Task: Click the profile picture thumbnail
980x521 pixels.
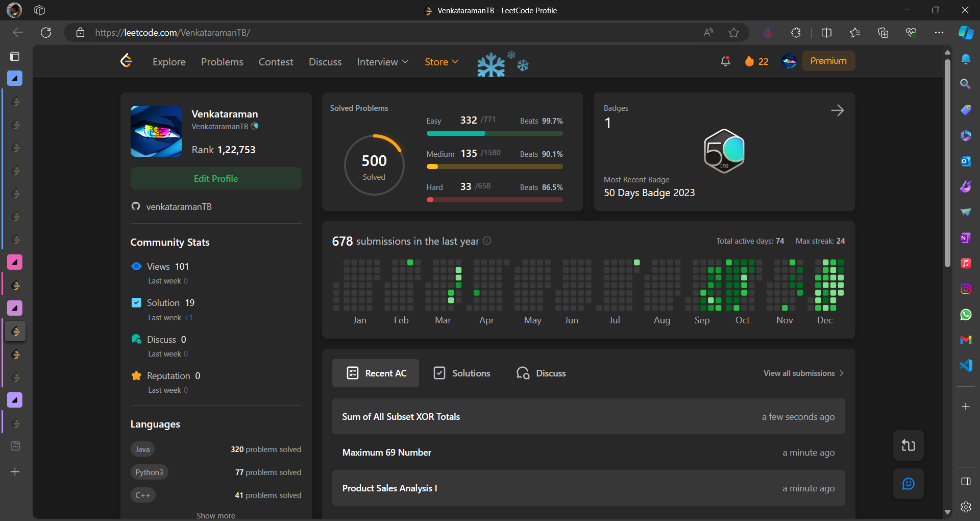Action: point(156,131)
